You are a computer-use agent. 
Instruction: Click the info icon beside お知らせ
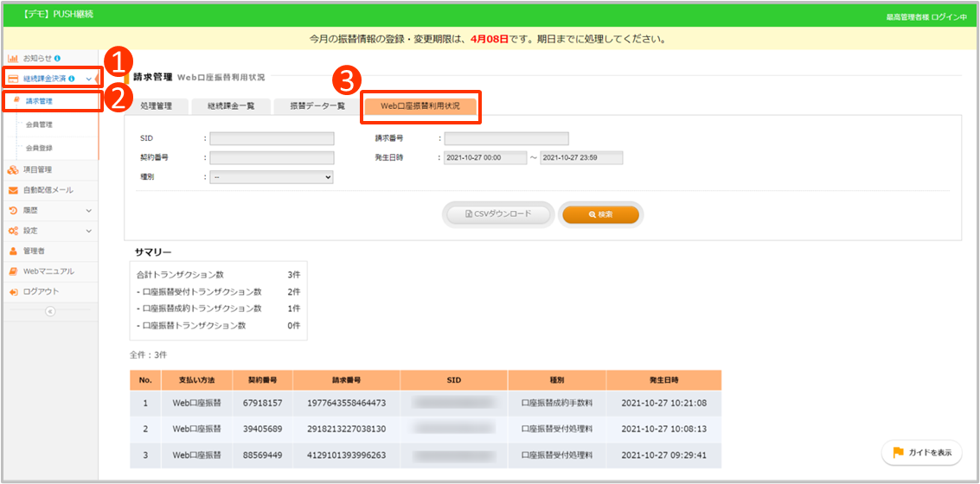click(x=57, y=58)
